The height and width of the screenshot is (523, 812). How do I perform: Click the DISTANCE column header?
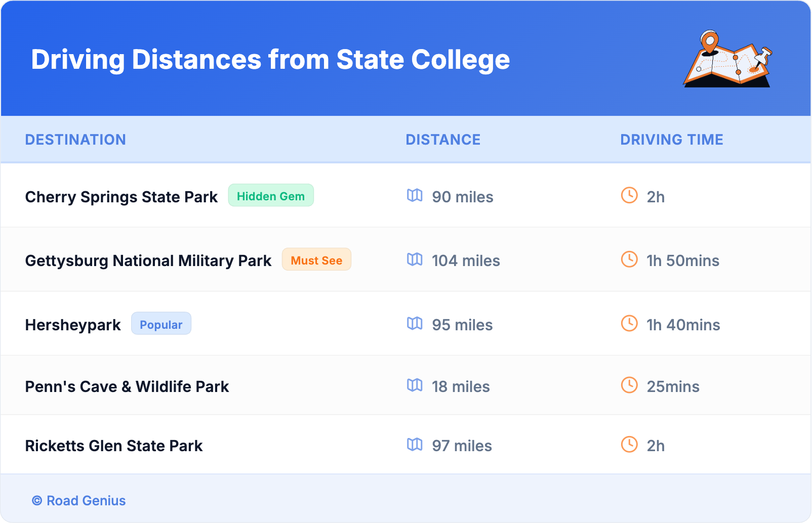click(x=443, y=140)
